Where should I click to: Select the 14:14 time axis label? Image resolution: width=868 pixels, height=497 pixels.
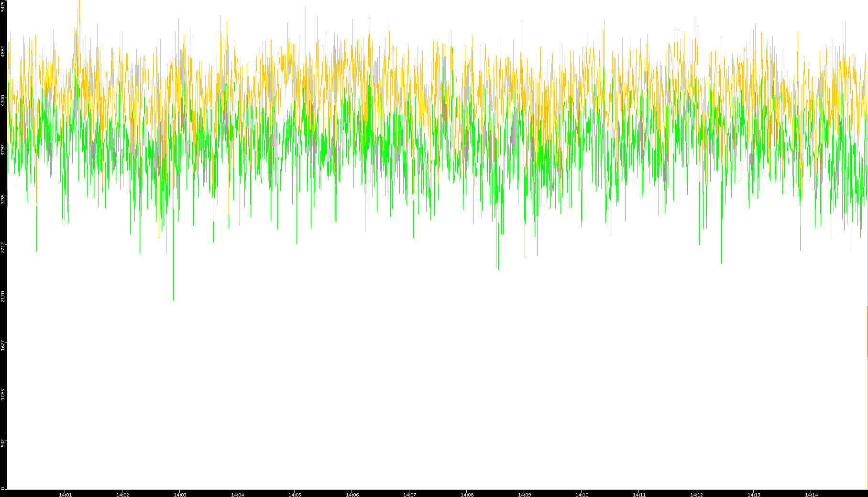[811, 495]
